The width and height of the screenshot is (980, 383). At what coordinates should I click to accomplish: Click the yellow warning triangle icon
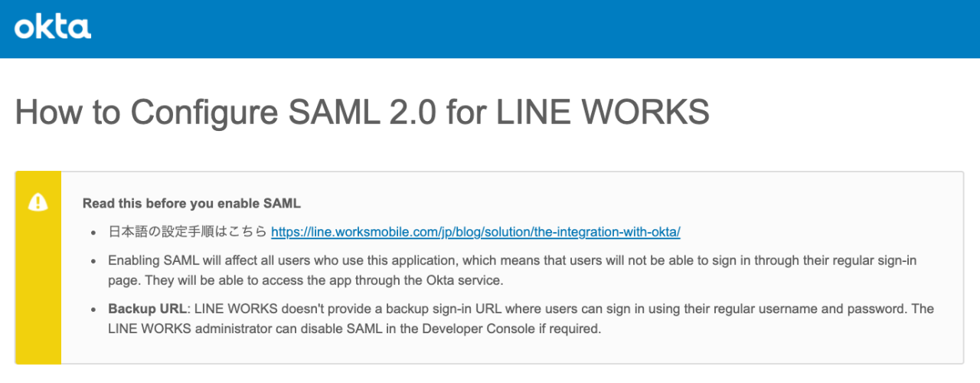click(38, 202)
